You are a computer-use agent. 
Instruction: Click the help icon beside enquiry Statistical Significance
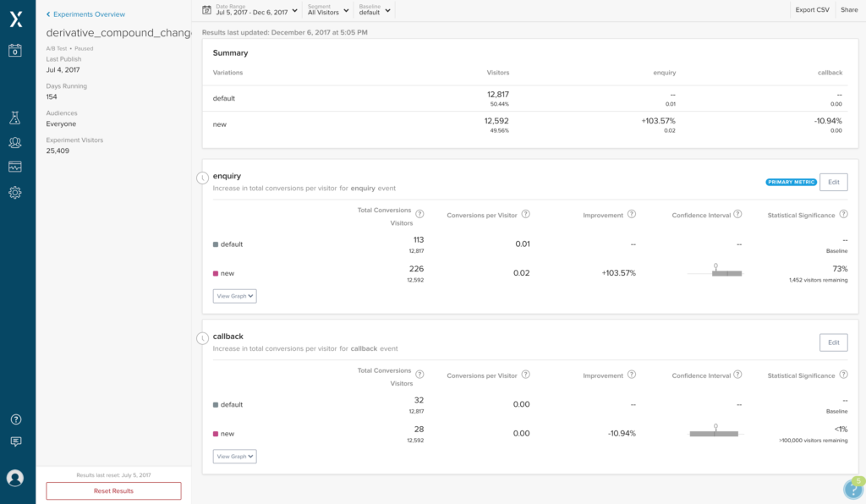click(x=843, y=215)
